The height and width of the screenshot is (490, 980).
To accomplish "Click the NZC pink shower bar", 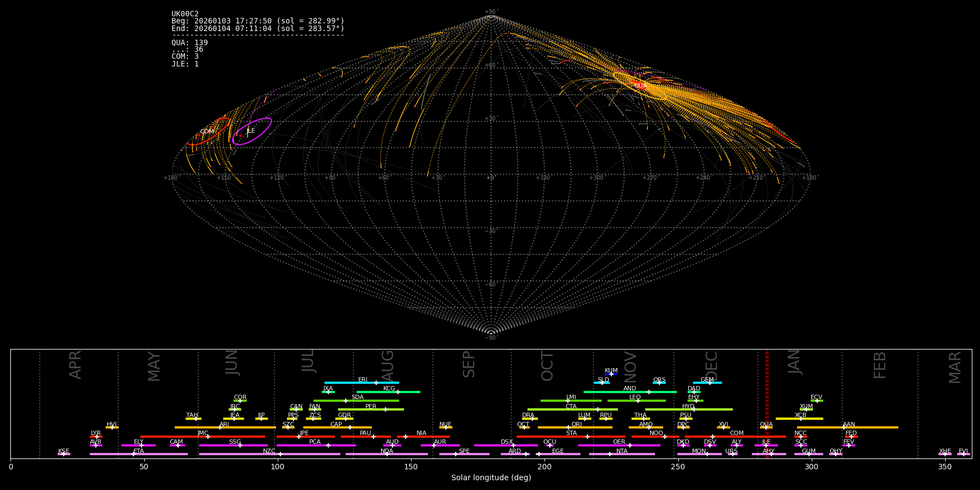I will (x=269, y=454).
